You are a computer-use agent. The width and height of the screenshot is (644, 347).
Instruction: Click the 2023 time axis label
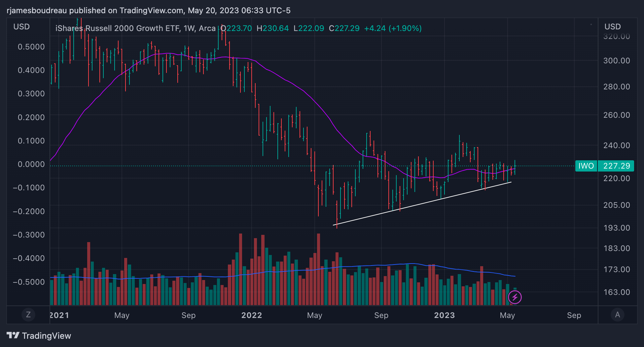tap(445, 315)
